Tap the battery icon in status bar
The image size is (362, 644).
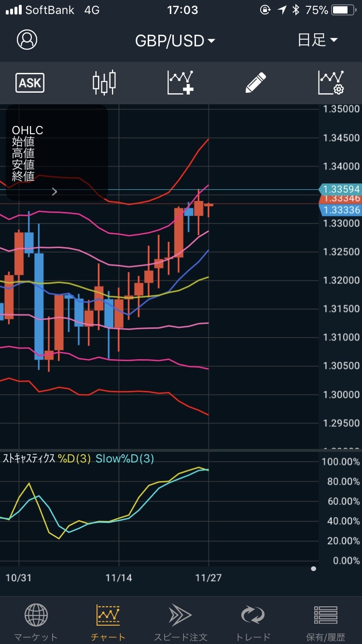(344, 10)
